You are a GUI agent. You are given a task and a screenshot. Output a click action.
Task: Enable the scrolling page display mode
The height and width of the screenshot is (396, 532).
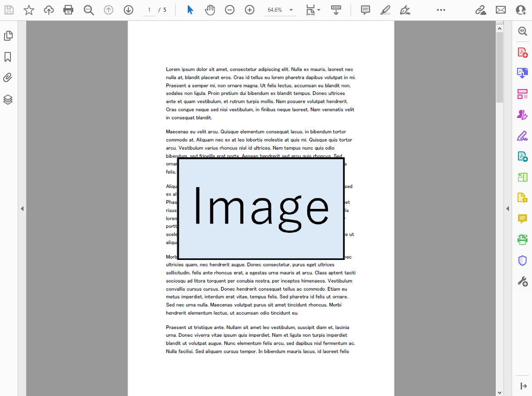click(x=336, y=9)
